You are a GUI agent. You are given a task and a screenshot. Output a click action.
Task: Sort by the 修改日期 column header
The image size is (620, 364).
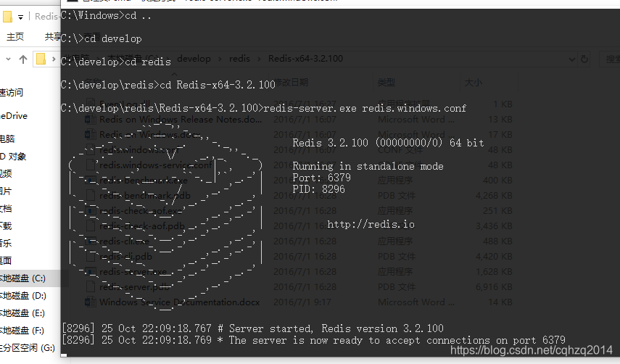292,82
